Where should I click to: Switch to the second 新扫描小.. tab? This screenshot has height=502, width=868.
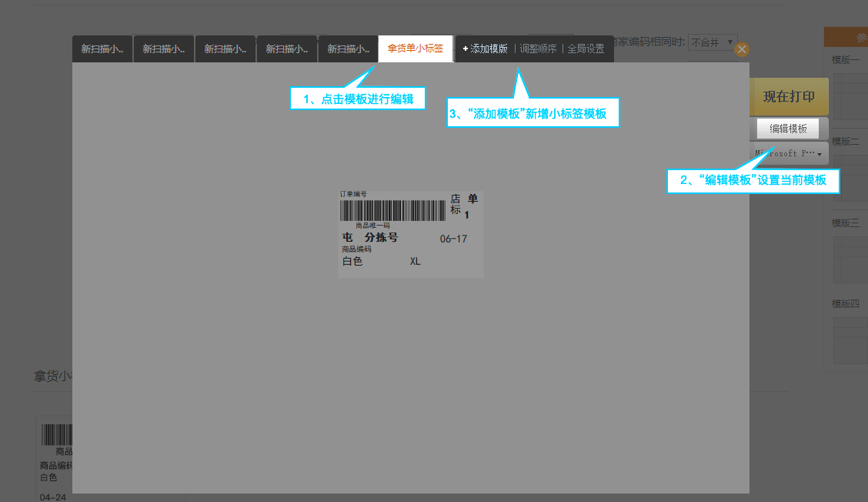pyautogui.click(x=163, y=49)
